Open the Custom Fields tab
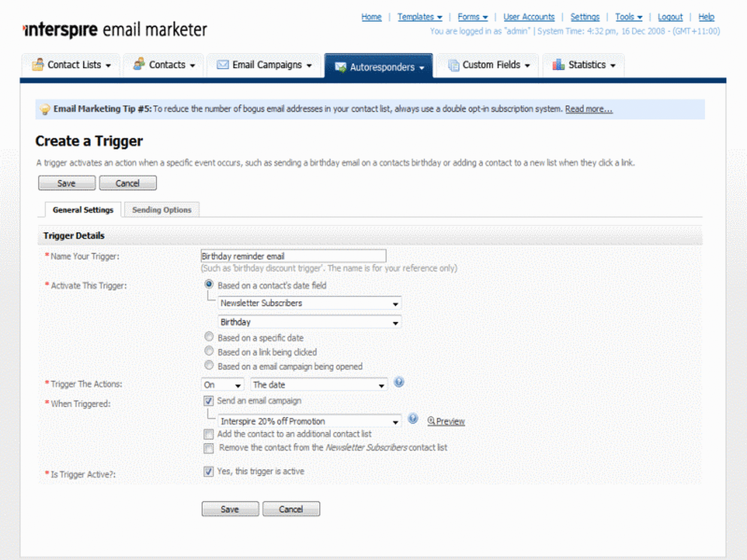747x560 pixels. [x=488, y=65]
